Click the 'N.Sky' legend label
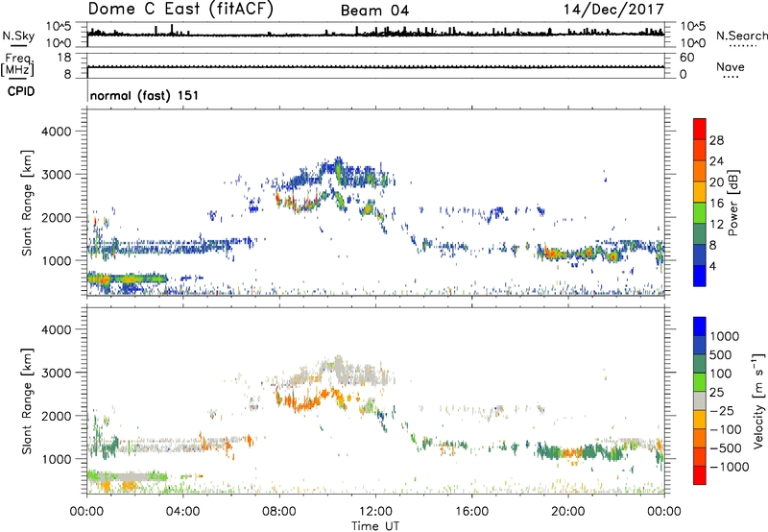This screenshot has height=532, width=768. pos(18,36)
